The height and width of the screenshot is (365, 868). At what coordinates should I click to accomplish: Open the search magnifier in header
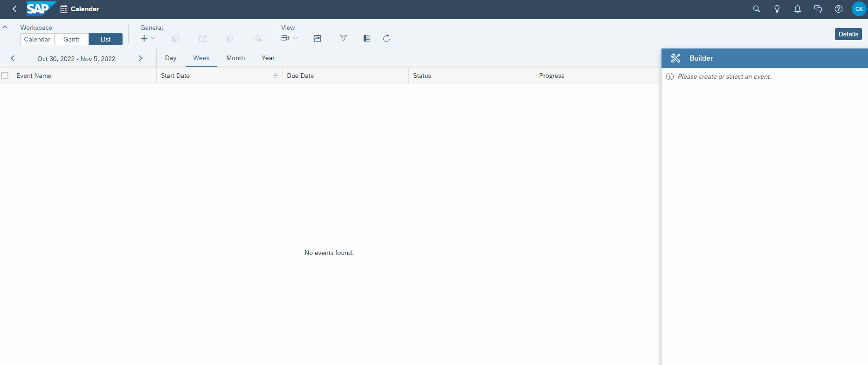[x=756, y=9]
